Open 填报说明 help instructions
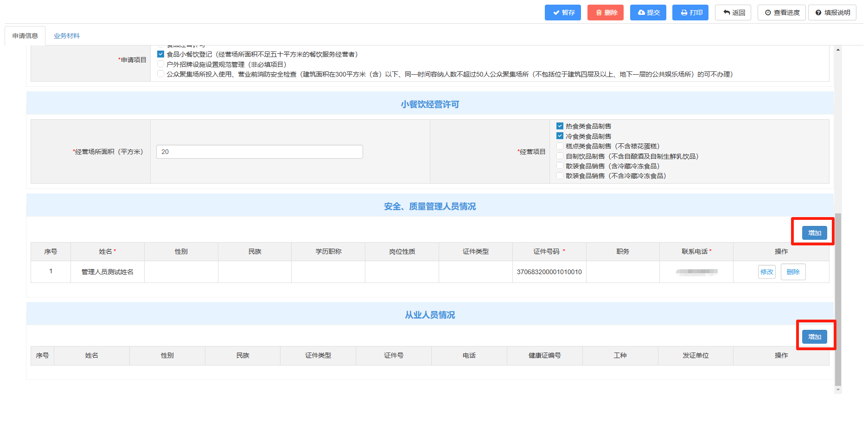Viewport: 868px width, 430px height. pyautogui.click(x=832, y=13)
